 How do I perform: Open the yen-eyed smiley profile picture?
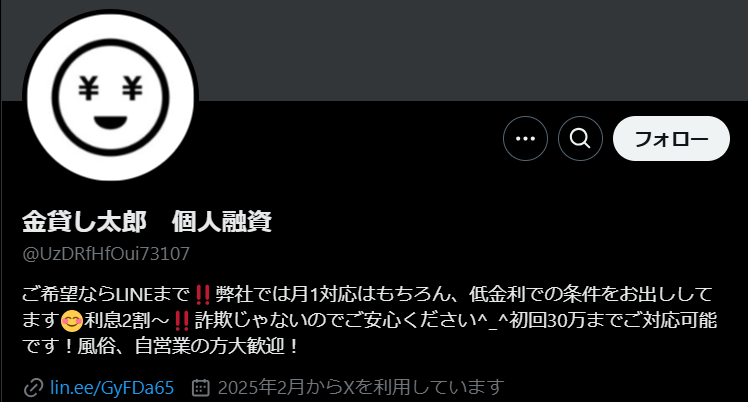coord(111,97)
